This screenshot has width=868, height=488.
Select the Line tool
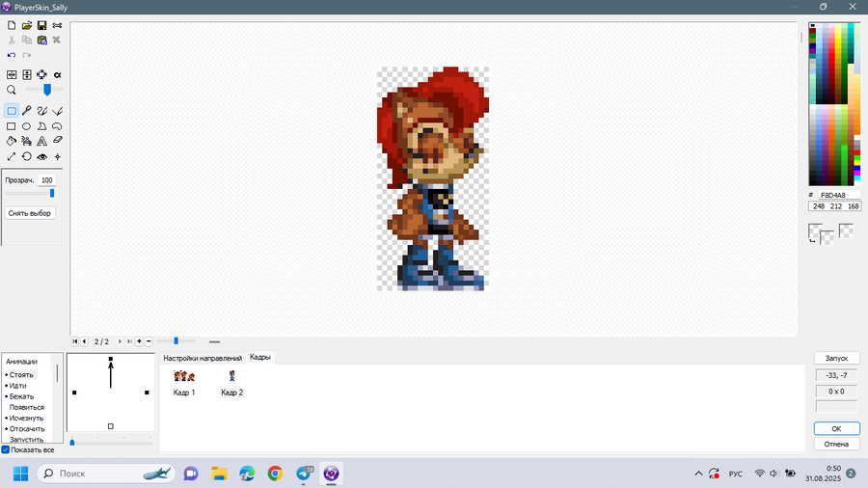(57, 111)
